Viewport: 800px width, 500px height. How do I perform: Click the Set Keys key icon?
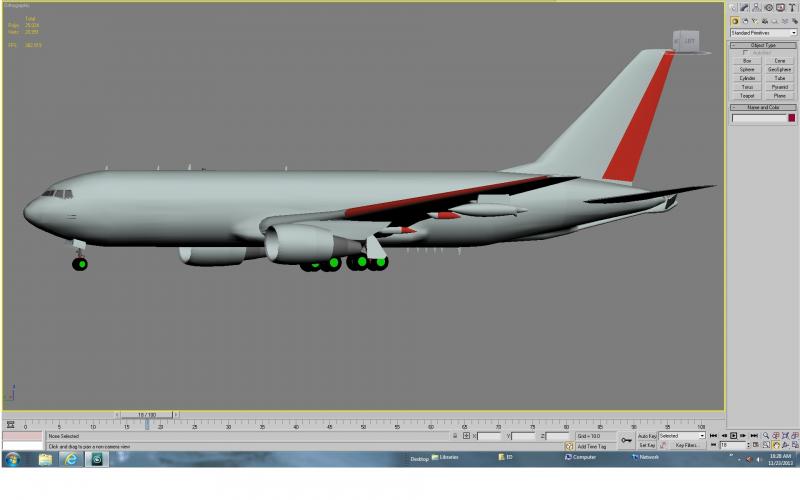(x=627, y=440)
